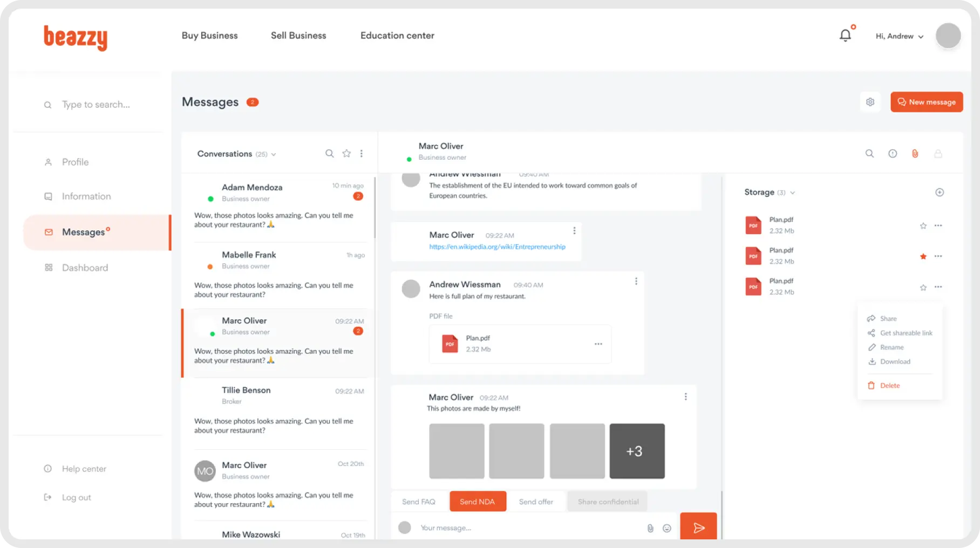
Task: Open the attachments paperclip in chat header
Action: click(915, 154)
